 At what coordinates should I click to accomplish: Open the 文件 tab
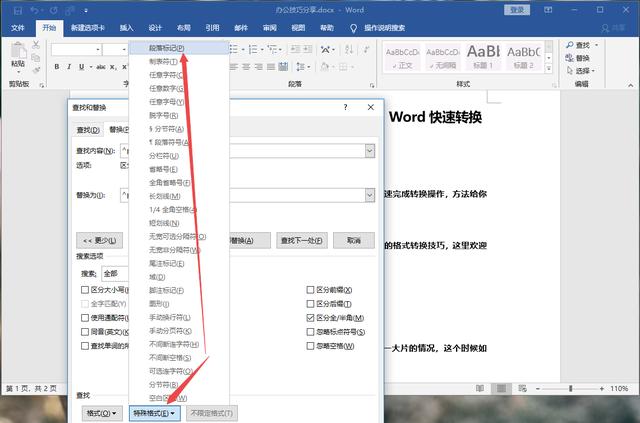coord(18,28)
